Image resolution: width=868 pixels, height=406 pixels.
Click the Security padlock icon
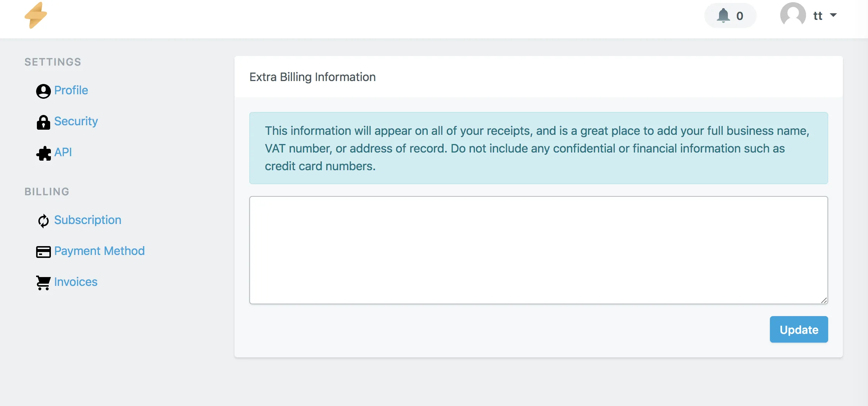coord(43,122)
